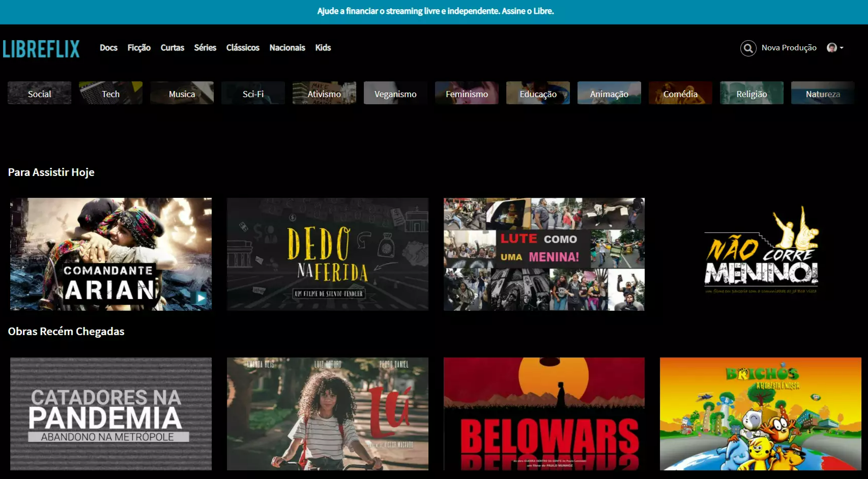Image resolution: width=868 pixels, height=479 pixels.
Task: Open the Comandante Arian film thumbnail
Action: click(111, 254)
